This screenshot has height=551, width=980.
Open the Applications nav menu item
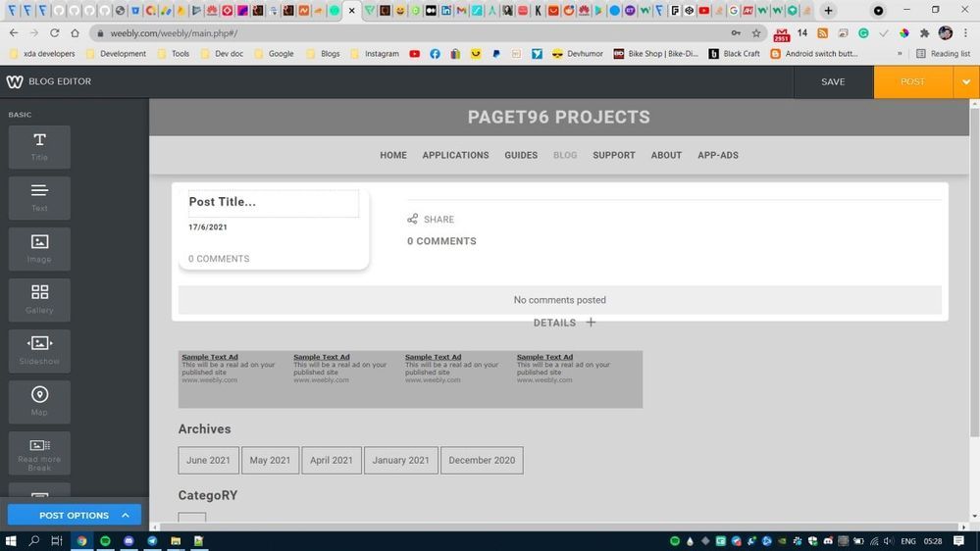tap(455, 155)
